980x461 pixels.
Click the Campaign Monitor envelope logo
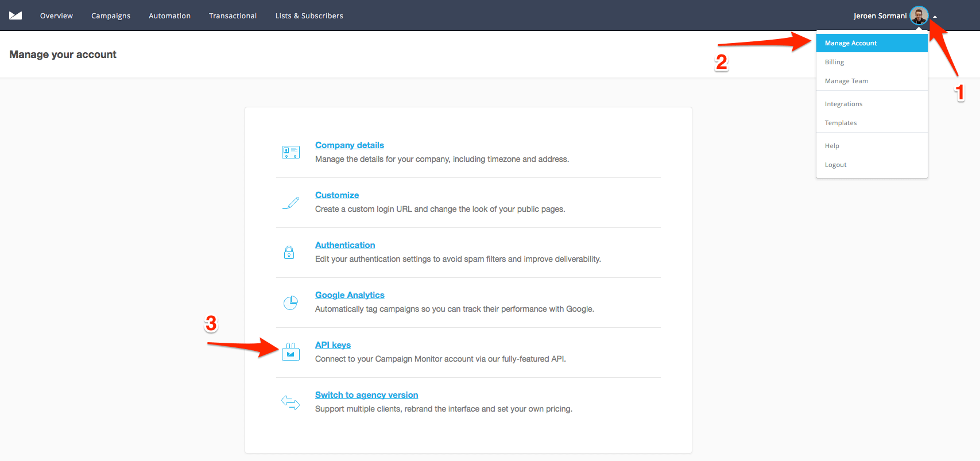(16, 16)
